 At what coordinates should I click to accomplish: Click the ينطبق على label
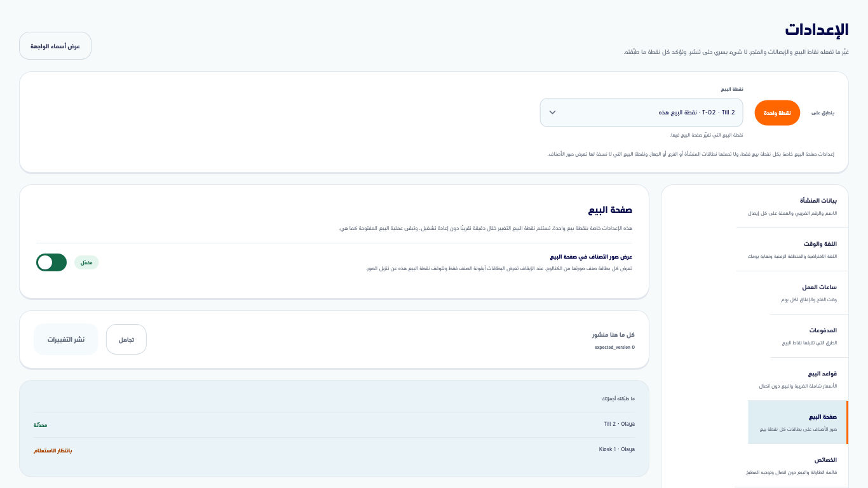(823, 113)
